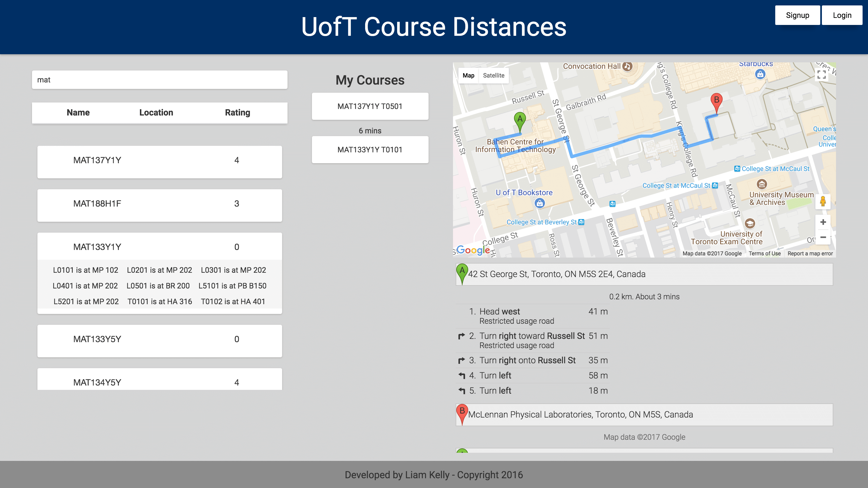The height and width of the screenshot is (488, 868).
Task: Switch to the Map view tab
Action: coord(468,75)
